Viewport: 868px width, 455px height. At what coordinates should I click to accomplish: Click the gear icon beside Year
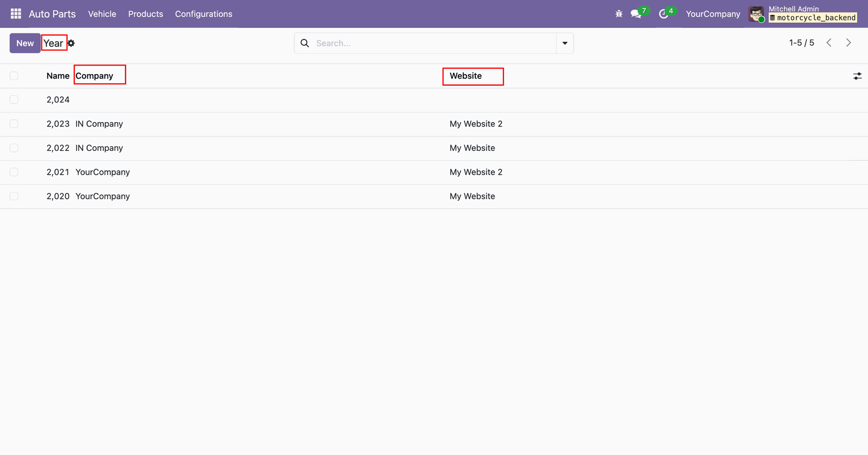pos(71,43)
